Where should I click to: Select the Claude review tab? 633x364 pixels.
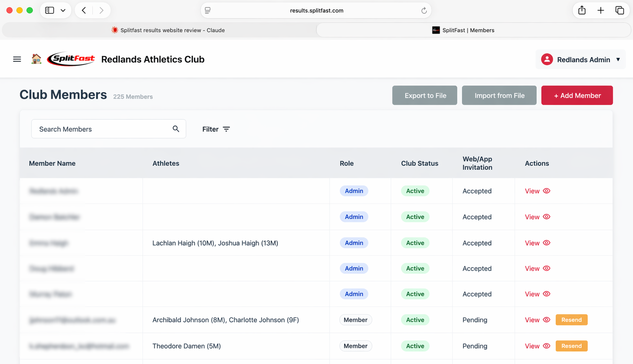[x=168, y=30]
